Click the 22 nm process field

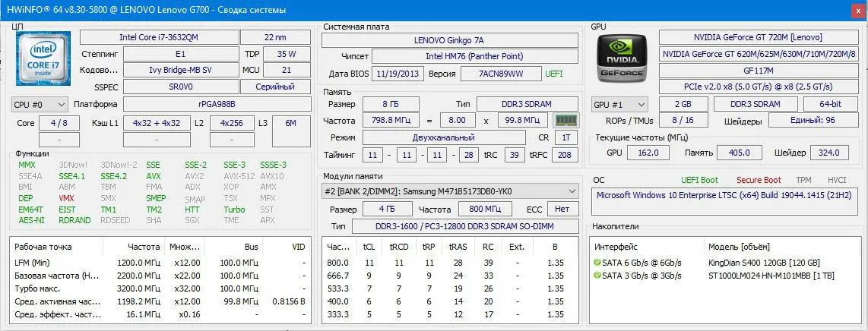[275, 37]
